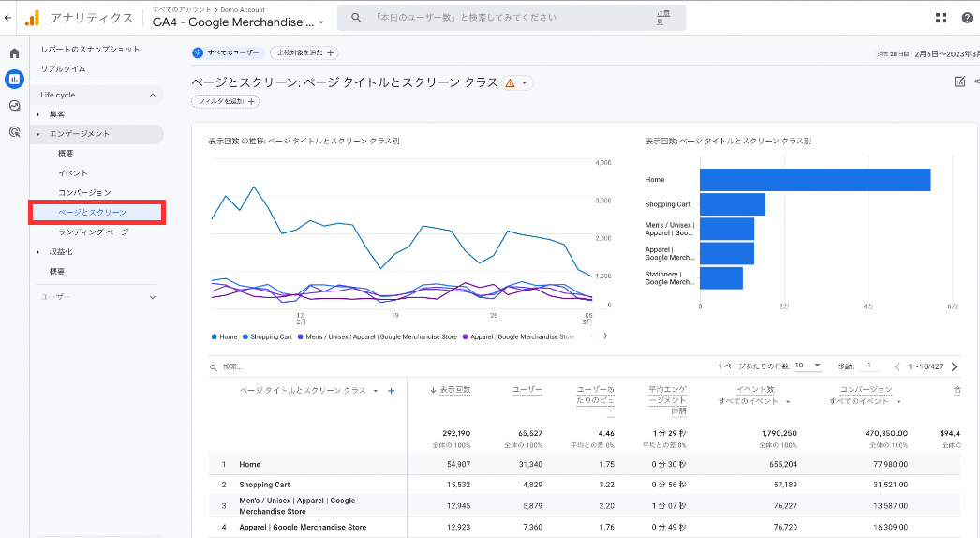Collapse the エンゲージメント tree item
Image resolution: width=980 pixels, height=538 pixels.
coord(38,134)
